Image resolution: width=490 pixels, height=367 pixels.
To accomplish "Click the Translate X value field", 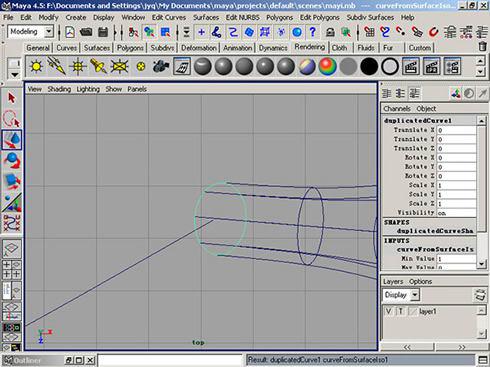I will point(457,130).
